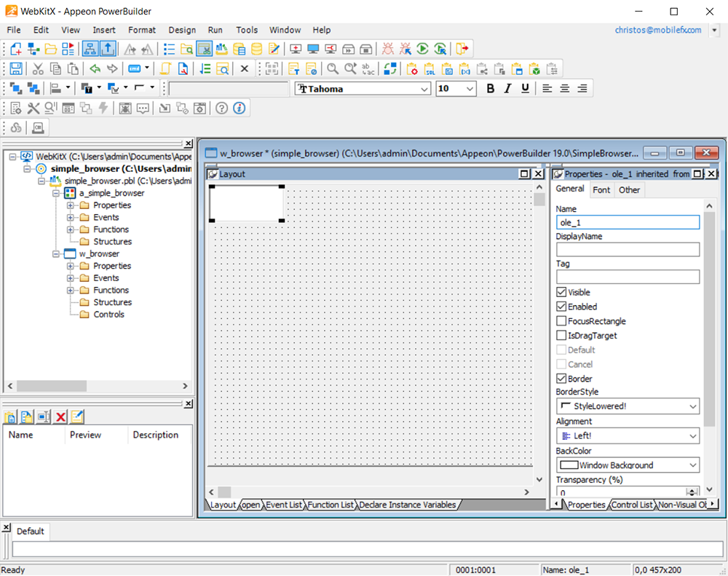Image resolution: width=728 pixels, height=576 pixels.
Task: Click the Cut scissors icon
Action: pos(38,68)
